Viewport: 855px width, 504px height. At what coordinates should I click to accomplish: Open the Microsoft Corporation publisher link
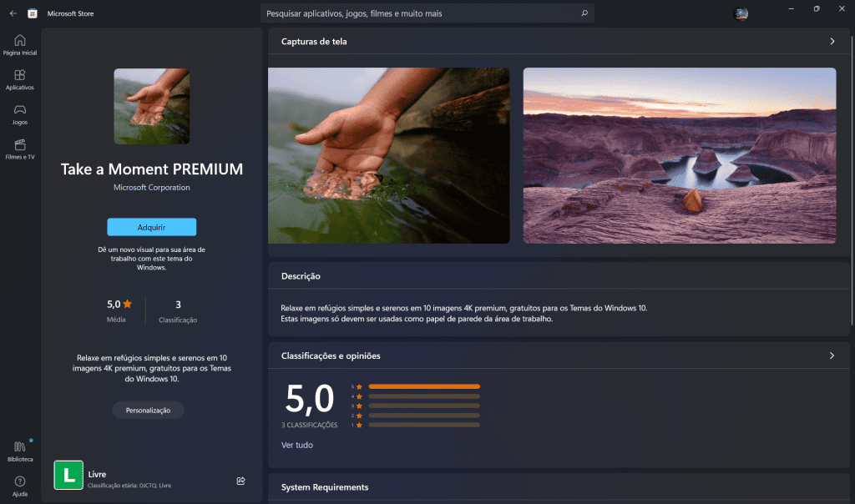click(152, 188)
